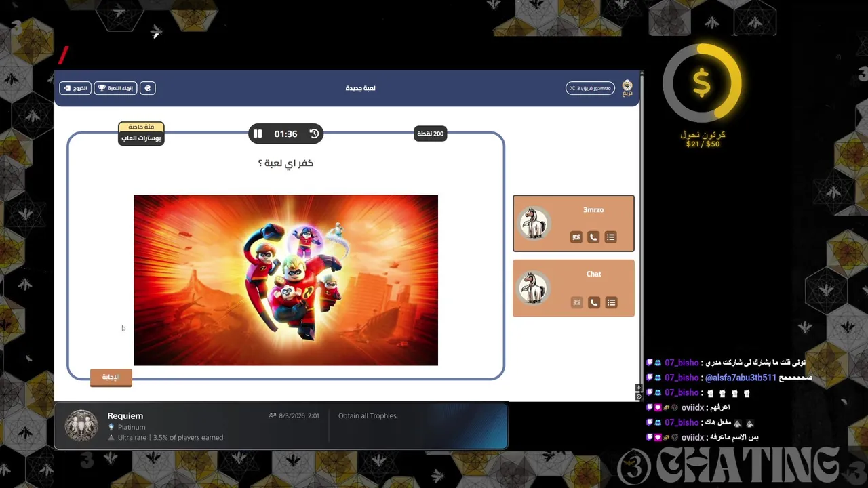Click the Obtain all Trophies description
The height and width of the screenshot is (488, 868).
368,416
